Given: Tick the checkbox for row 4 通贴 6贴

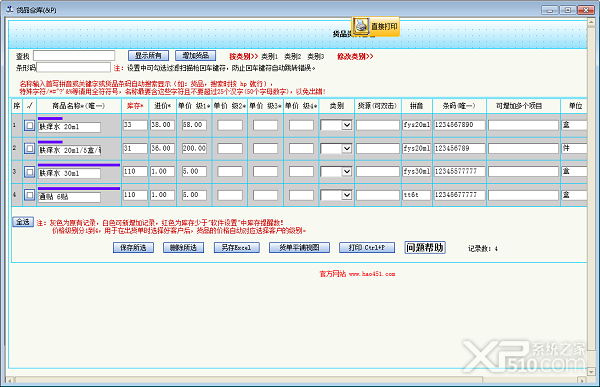Looking at the screenshot, I should [x=29, y=195].
